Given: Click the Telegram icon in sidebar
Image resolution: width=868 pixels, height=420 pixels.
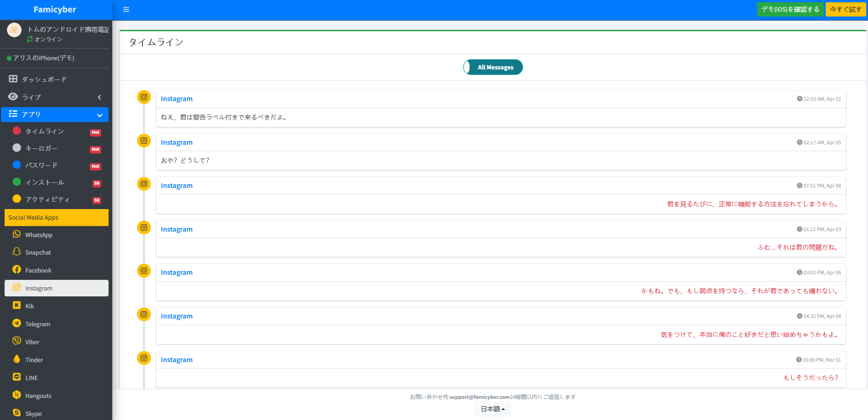Looking at the screenshot, I should (17, 324).
